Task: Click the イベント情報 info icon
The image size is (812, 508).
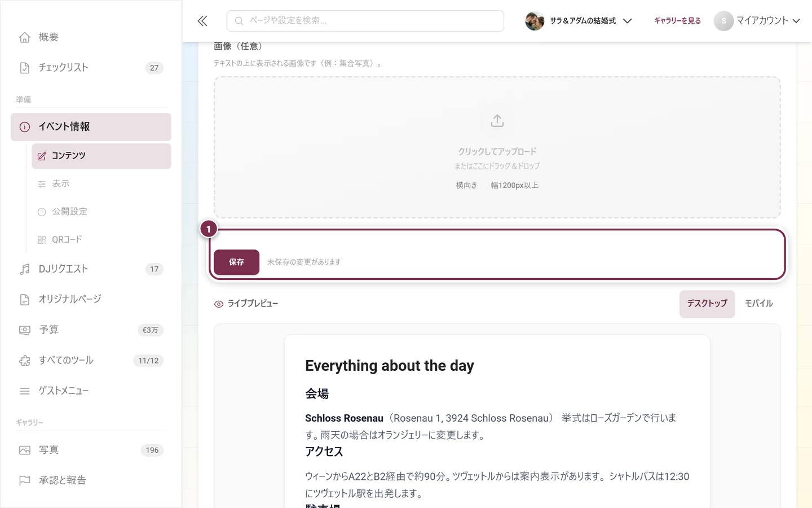Action: point(25,127)
